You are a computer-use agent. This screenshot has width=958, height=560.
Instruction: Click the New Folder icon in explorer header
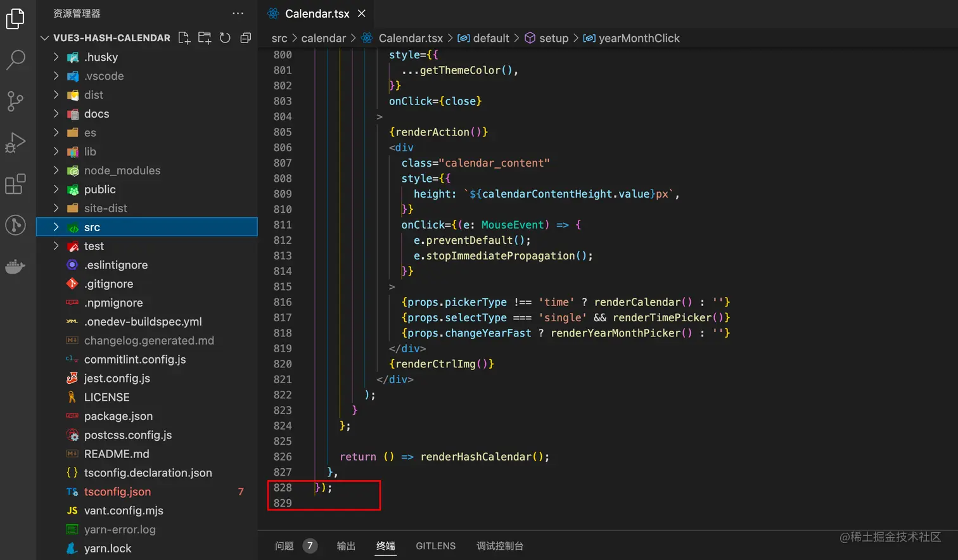coord(205,38)
